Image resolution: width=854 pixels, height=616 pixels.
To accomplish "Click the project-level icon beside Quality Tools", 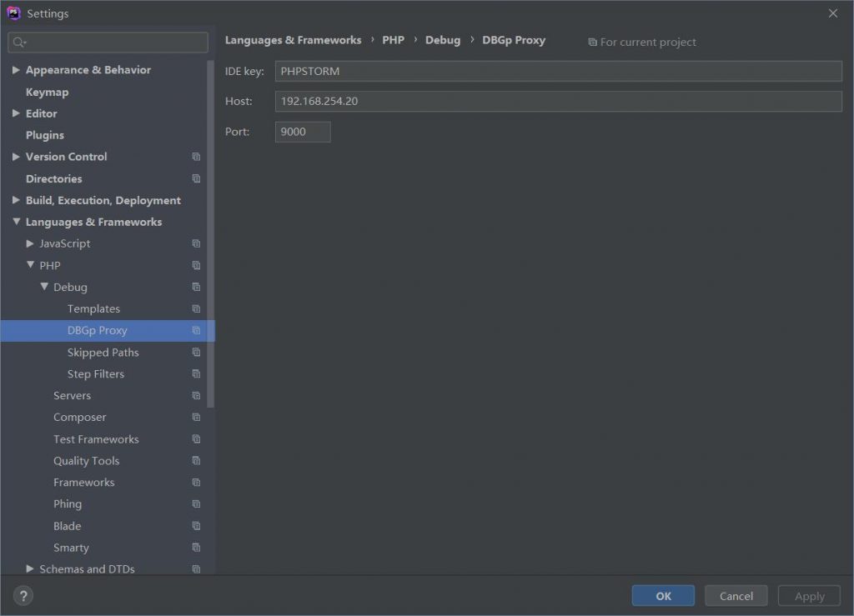I will 196,461.
